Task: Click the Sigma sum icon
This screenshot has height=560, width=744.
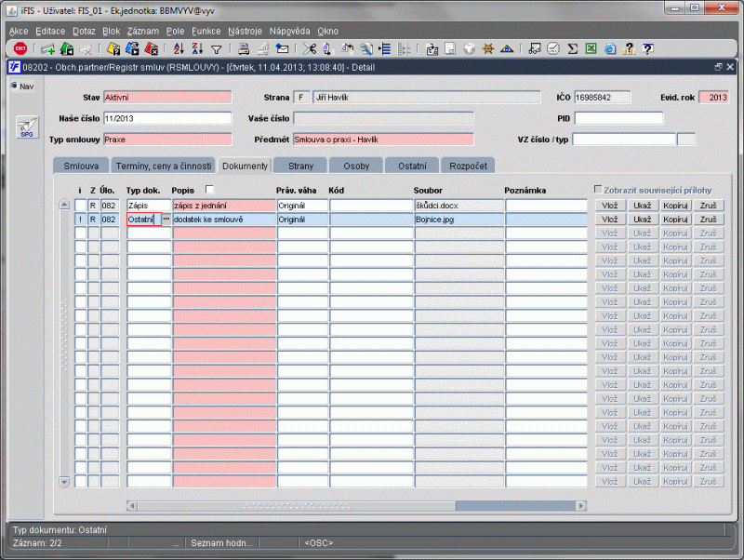Action: click(x=573, y=48)
